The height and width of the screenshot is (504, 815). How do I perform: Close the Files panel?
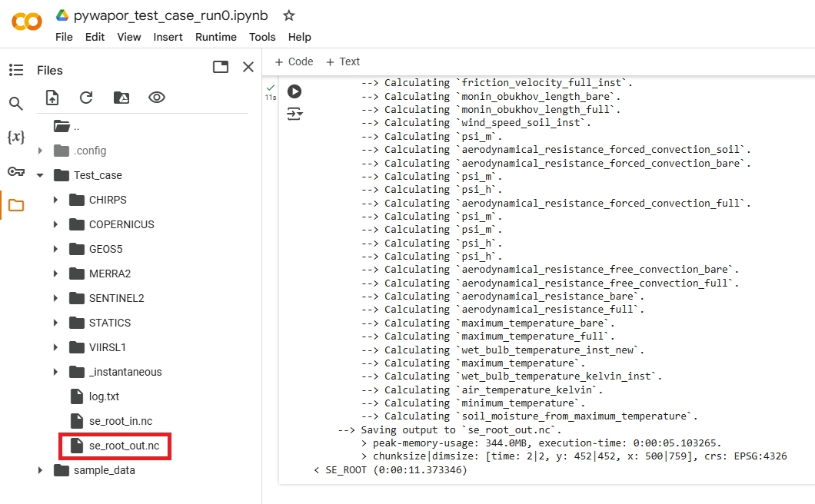(x=248, y=68)
